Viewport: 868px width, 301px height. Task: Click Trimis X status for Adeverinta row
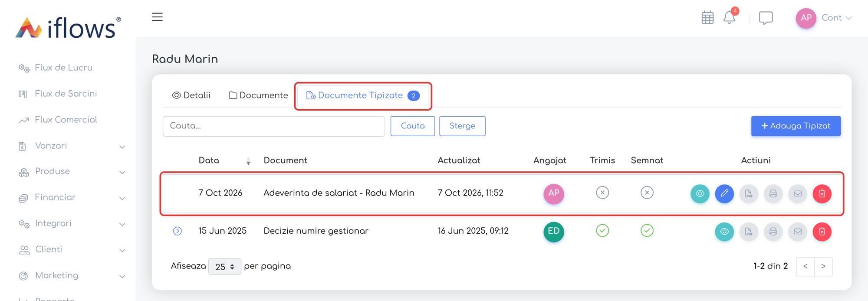602,193
